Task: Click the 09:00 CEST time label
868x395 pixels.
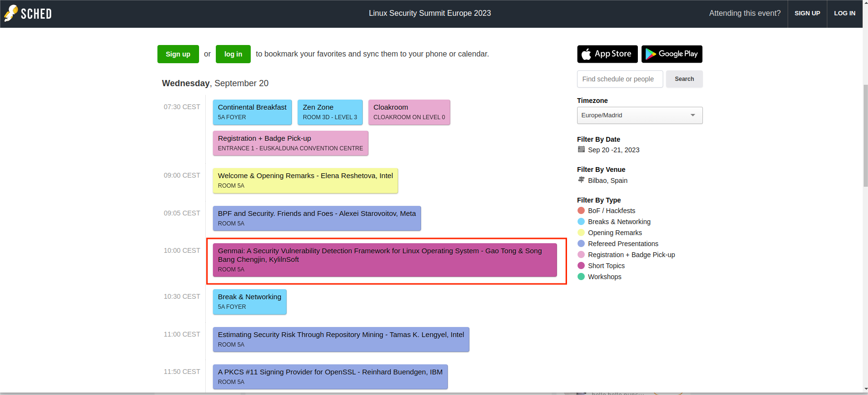Action: tap(182, 175)
